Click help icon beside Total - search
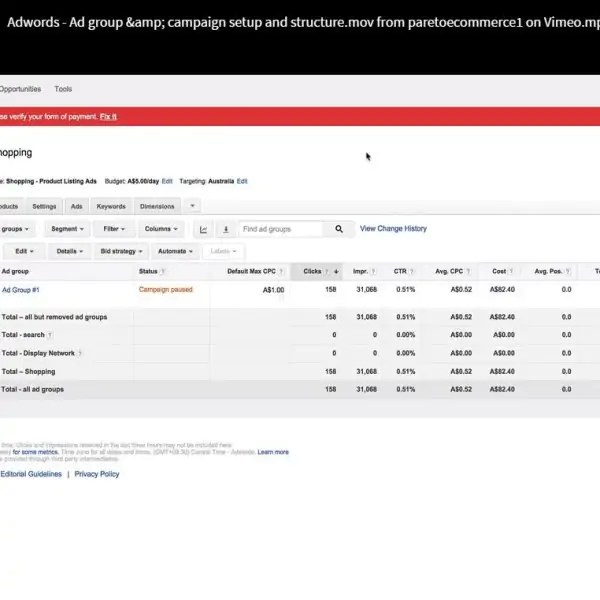This screenshot has width=600, height=600. tap(50, 335)
